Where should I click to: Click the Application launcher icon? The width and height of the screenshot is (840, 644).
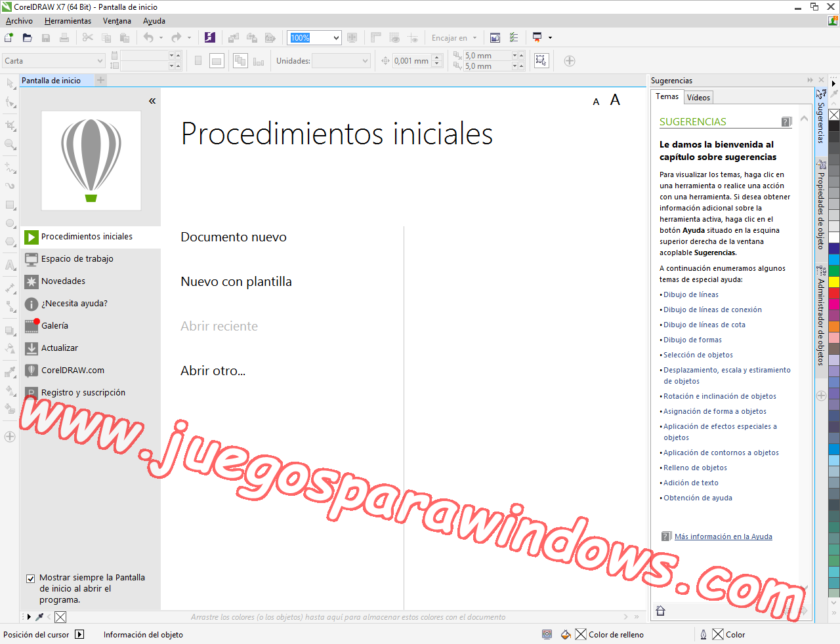point(537,38)
